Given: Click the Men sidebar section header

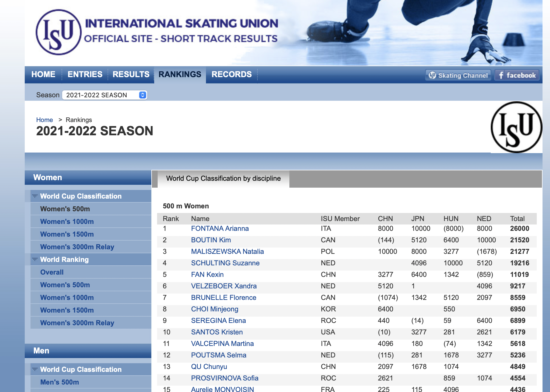Looking at the screenshot, I should (x=88, y=351).
